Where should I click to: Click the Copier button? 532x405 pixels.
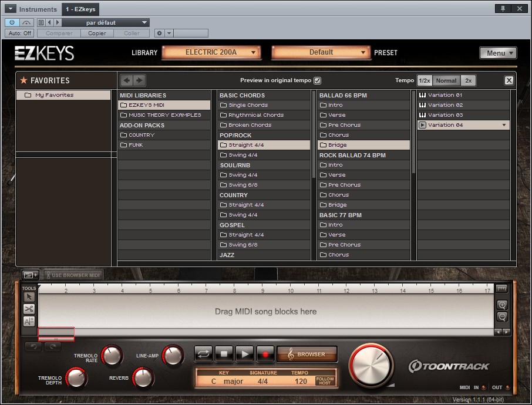pos(97,33)
